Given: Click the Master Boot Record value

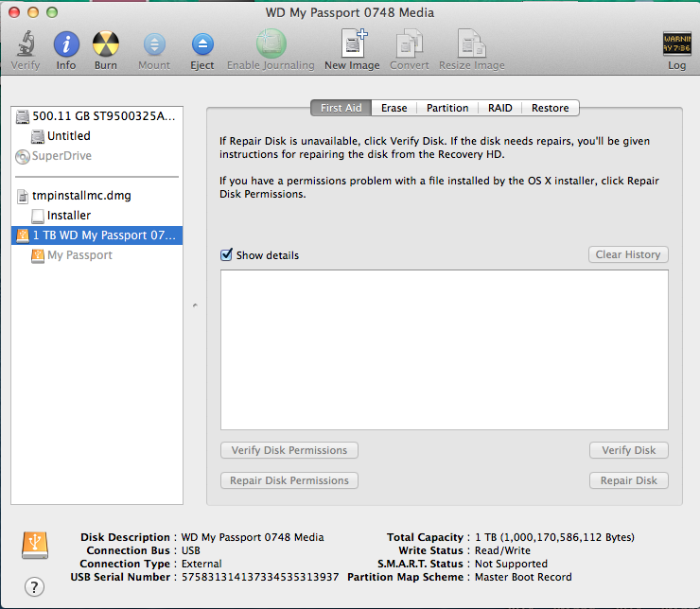Looking at the screenshot, I should click(523, 577).
